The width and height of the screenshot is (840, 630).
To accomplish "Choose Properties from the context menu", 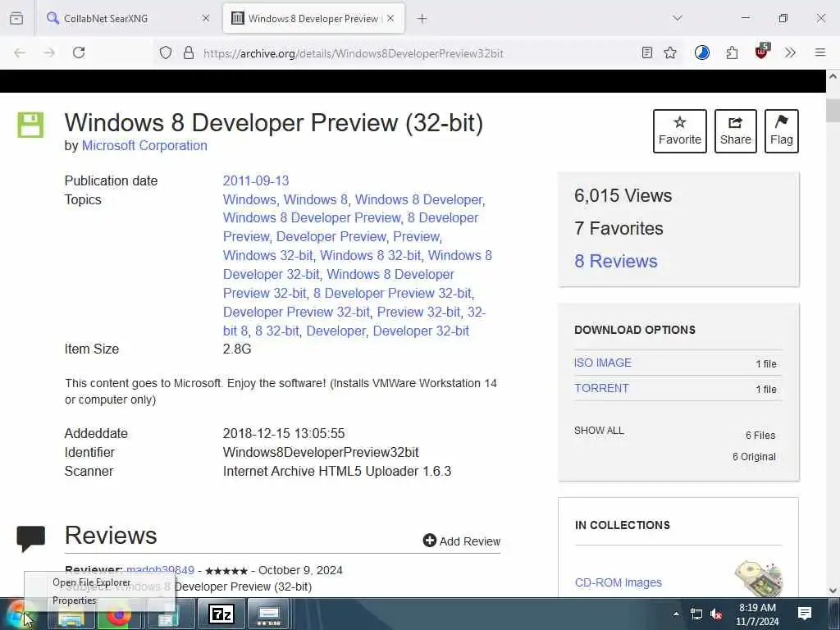I will pyautogui.click(x=75, y=600).
